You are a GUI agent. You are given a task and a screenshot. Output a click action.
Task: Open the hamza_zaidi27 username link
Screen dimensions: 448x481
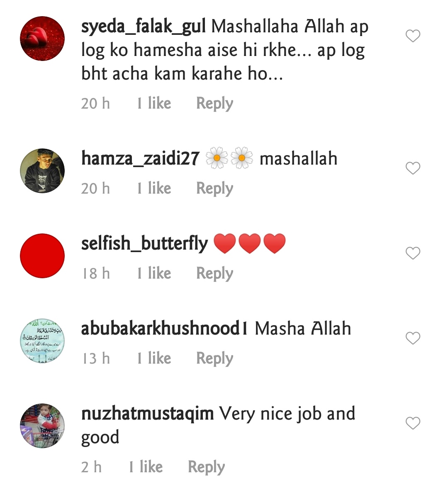pyautogui.click(x=140, y=159)
